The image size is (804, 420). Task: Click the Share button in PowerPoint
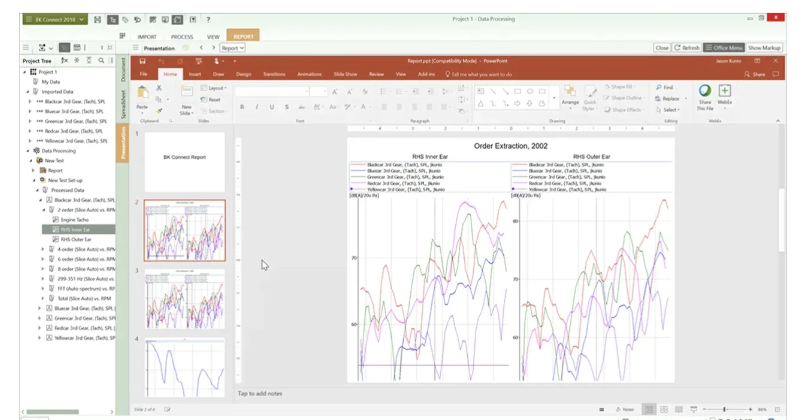point(755,74)
